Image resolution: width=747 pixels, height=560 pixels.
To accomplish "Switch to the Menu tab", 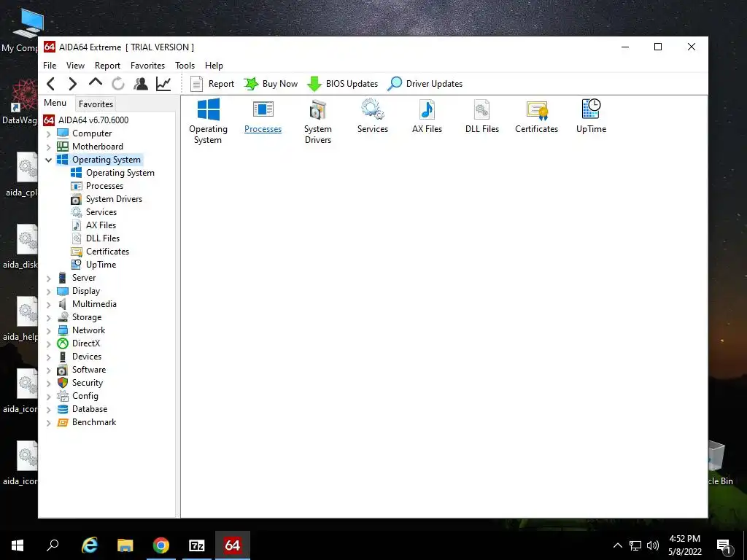I will [55, 103].
